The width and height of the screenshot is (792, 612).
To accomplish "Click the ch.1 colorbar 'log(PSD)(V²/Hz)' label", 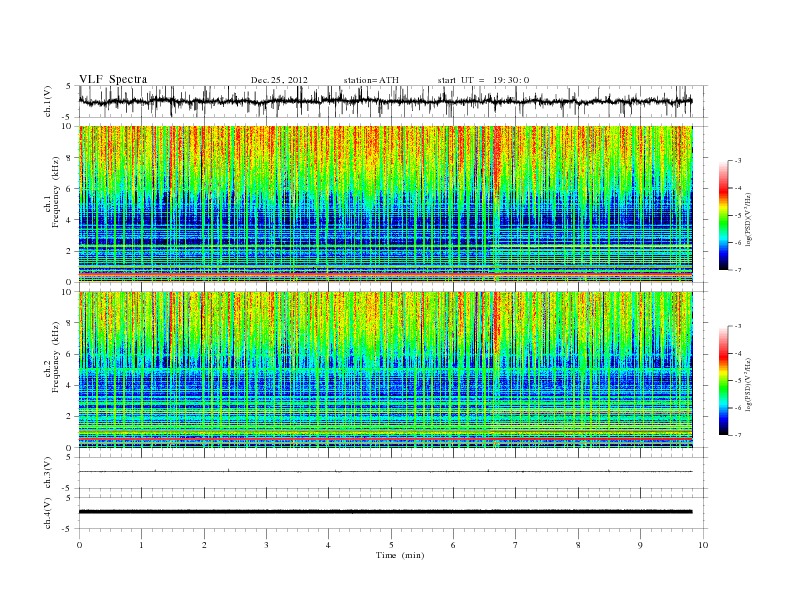I will [749, 219].
